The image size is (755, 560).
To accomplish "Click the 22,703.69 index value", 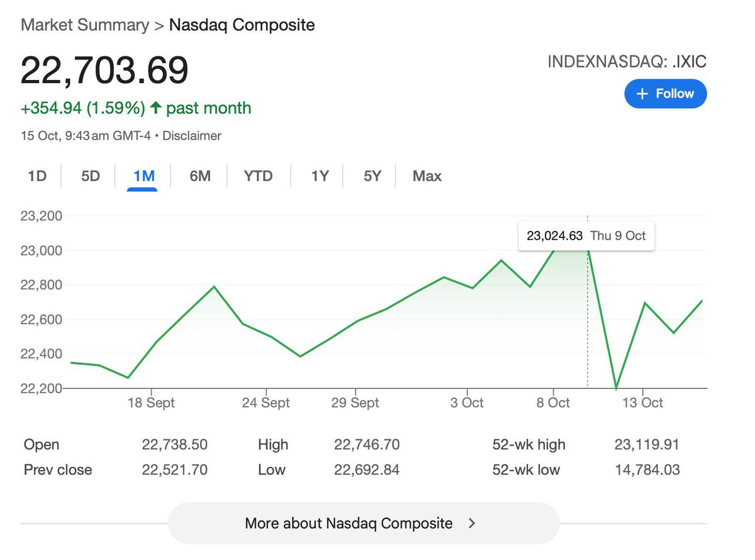I will point(104,70).
